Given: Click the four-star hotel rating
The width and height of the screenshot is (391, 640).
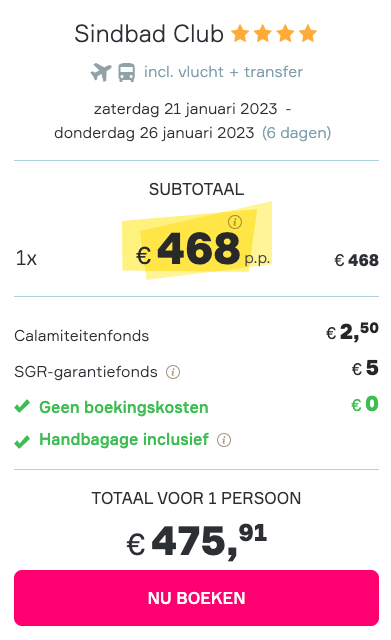Looking at the screenshot, I should [274, 34].
